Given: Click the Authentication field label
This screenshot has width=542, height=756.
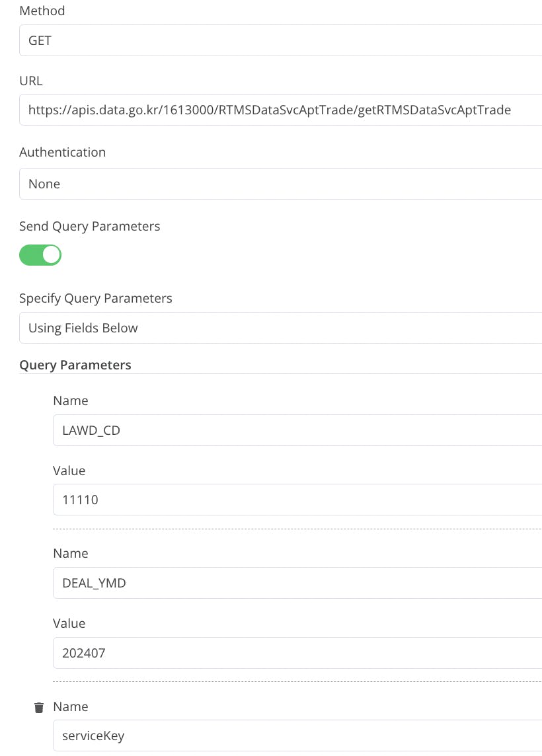Looking at the screenshot, I should pyautogui.click(x=63, y=152).
